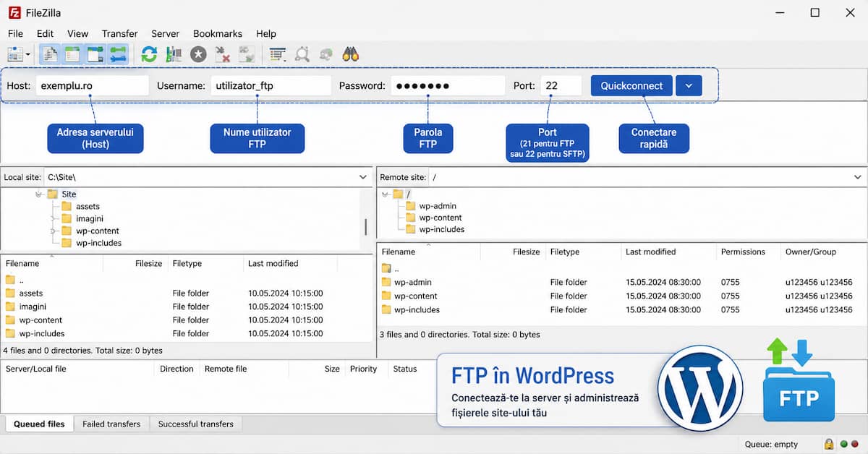Collapse the Site folder in local tree

[38, 194]
